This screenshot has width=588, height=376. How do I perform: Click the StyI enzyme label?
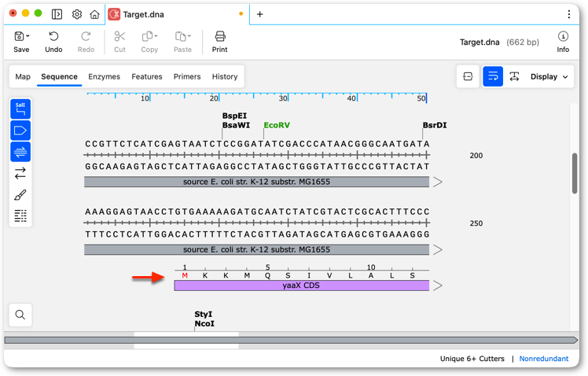click(204, 314)
